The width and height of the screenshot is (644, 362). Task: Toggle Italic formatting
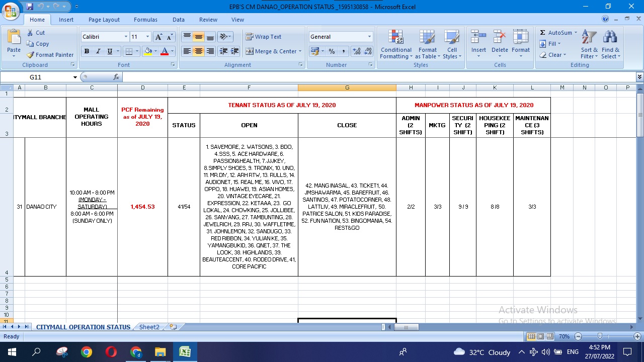click(98, 51)
